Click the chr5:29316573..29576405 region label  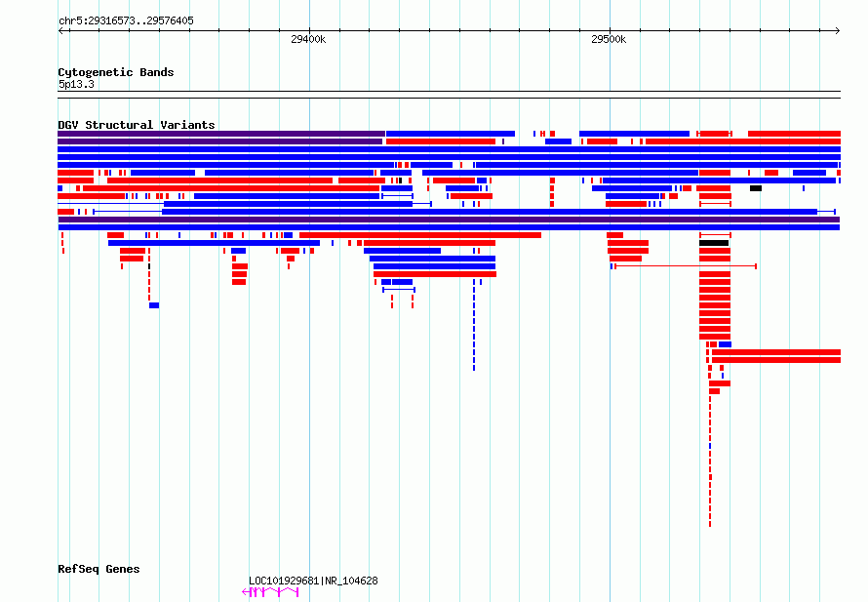(126, 21)
